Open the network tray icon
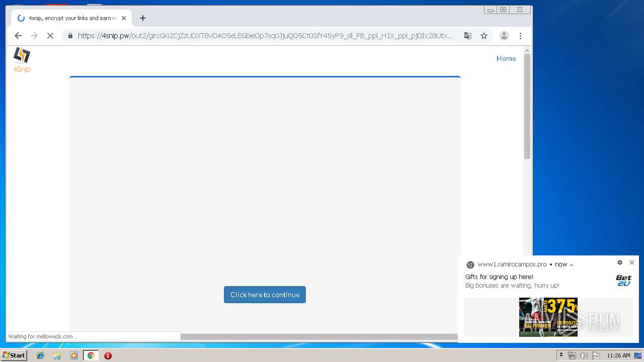Viewport: 644px width, 362px height. point(572,355)
